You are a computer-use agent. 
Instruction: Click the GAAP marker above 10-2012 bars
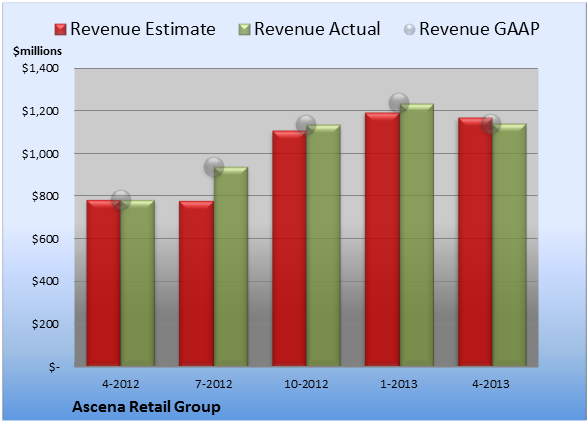point(306,125)
